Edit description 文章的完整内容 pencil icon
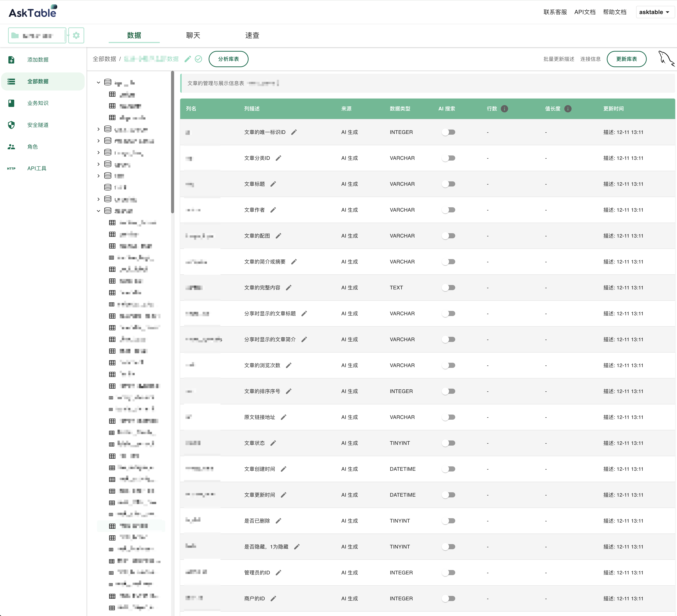 [289, 288]
